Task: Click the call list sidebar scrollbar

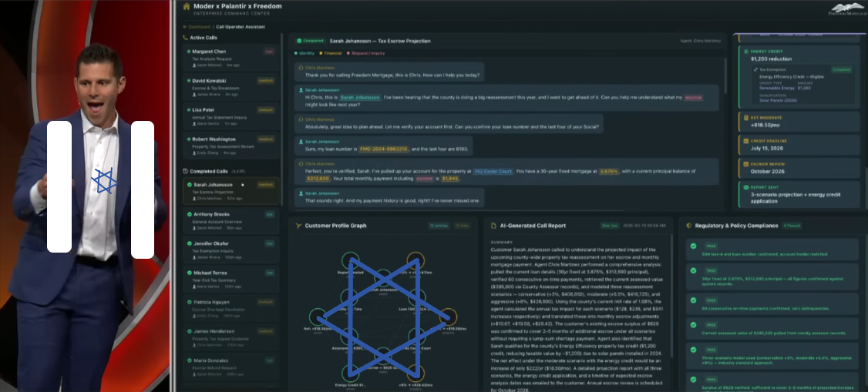Action: [282, 122]
